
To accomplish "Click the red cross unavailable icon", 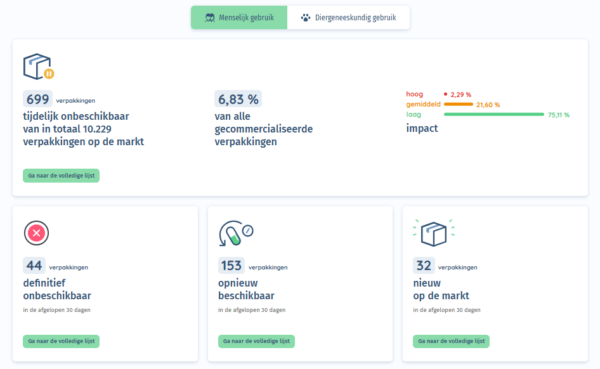I will pos(36,233).
